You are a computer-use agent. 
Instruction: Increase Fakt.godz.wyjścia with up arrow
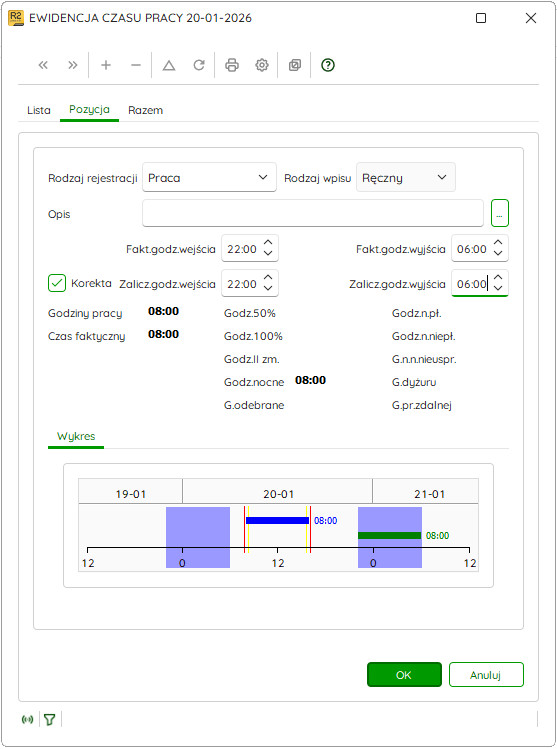(x=498, y=243)
